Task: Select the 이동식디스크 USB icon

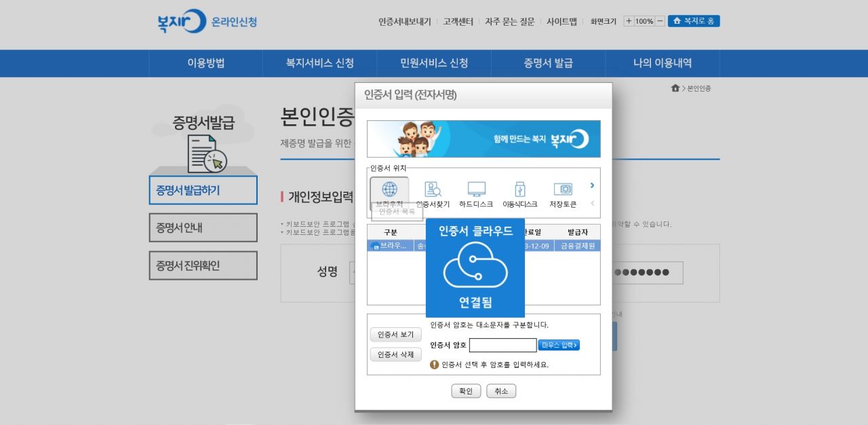Action: coord(519,193)
